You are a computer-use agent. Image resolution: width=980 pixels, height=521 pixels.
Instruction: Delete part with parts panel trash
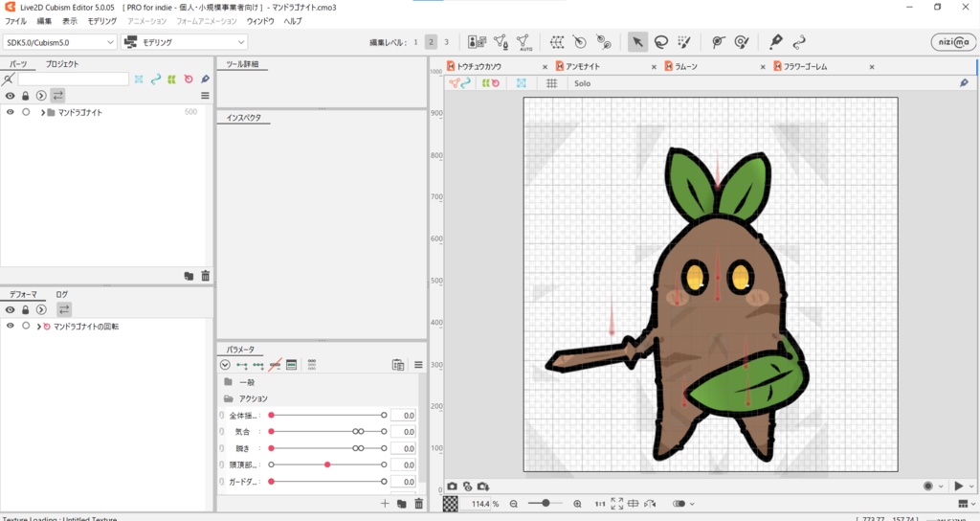pos(206,276)
